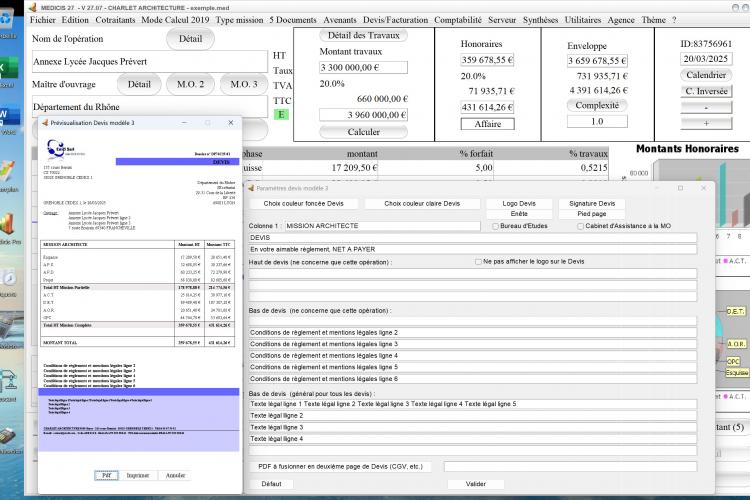The width and height of the screenshot is (750, 500).
Task: Click Détail next to Maître d'ouvrage
Action: (139, 84)
